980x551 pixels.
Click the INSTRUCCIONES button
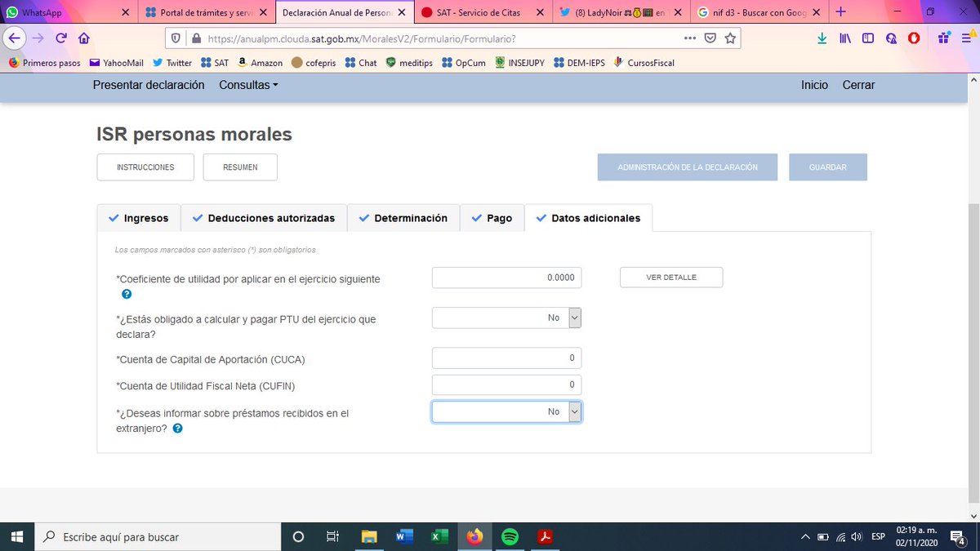coord(145,167)
